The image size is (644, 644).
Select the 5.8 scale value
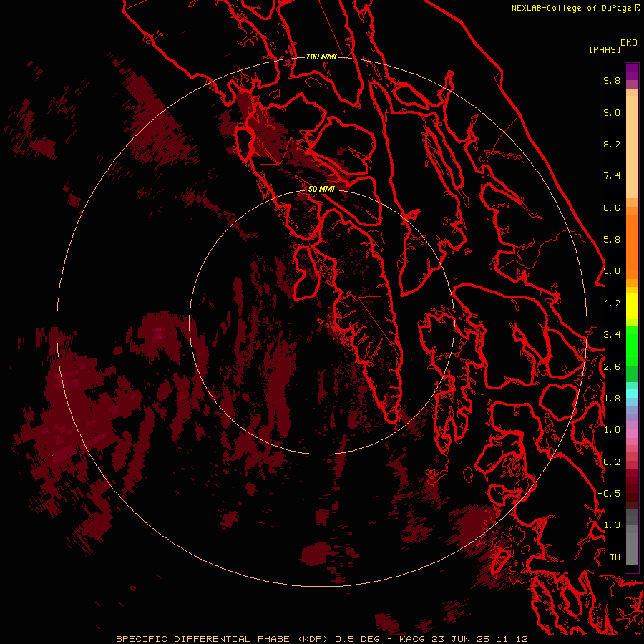coord(612,240)
